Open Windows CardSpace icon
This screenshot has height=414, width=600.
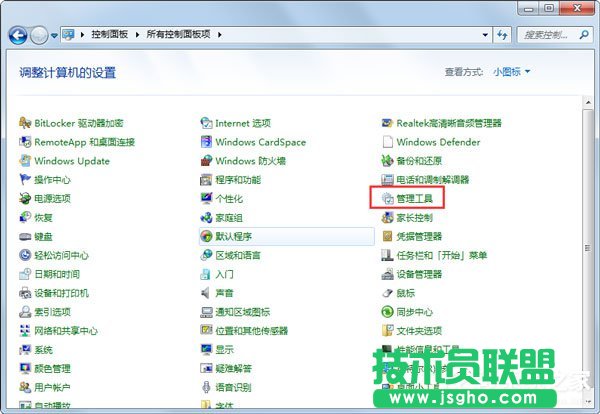point(206,142)
